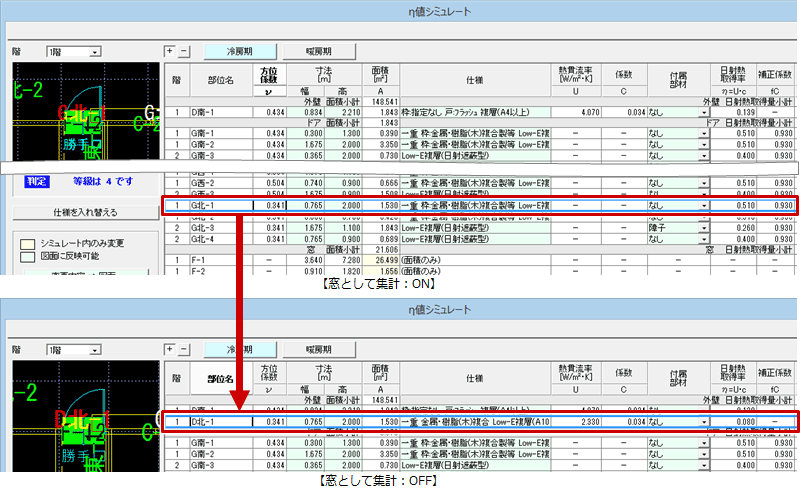This screenshot has width=802, height=496.
Task: Click the 4.070 U value in D南-1 row
Action: (576, 112)
